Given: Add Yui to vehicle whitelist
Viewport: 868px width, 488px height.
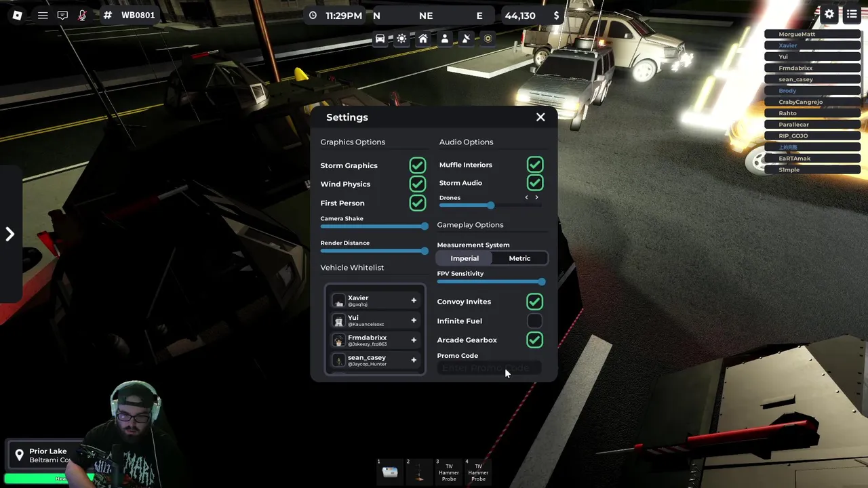Looking at the screenshot, I should [x=414, y=320].
